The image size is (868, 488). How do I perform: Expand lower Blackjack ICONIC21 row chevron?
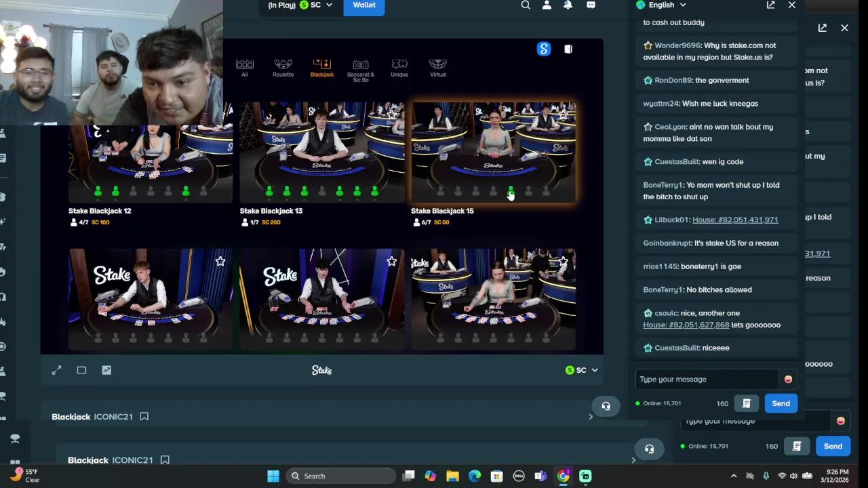coord(633,460)
